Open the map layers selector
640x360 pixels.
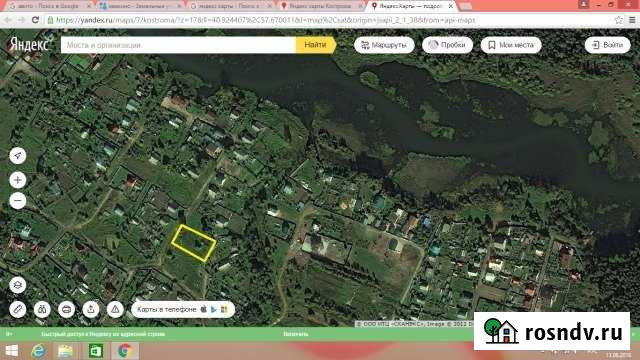18,285
